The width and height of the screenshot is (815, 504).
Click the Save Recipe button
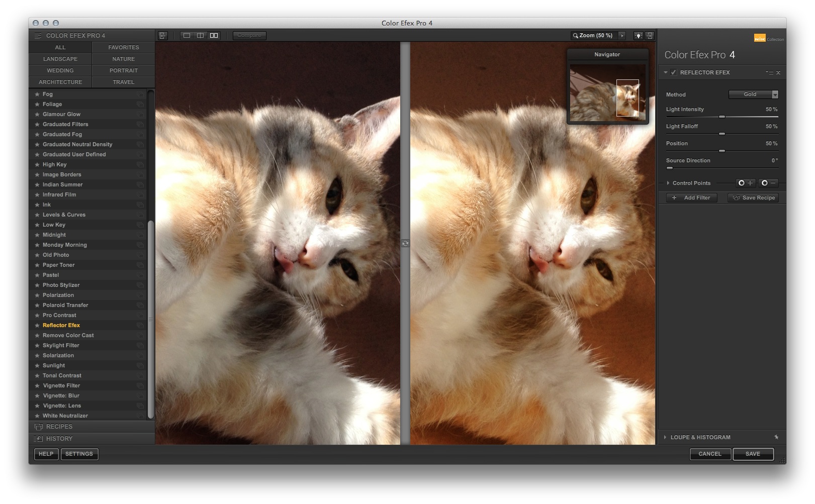pyautogui.click(x=753, y=197)
